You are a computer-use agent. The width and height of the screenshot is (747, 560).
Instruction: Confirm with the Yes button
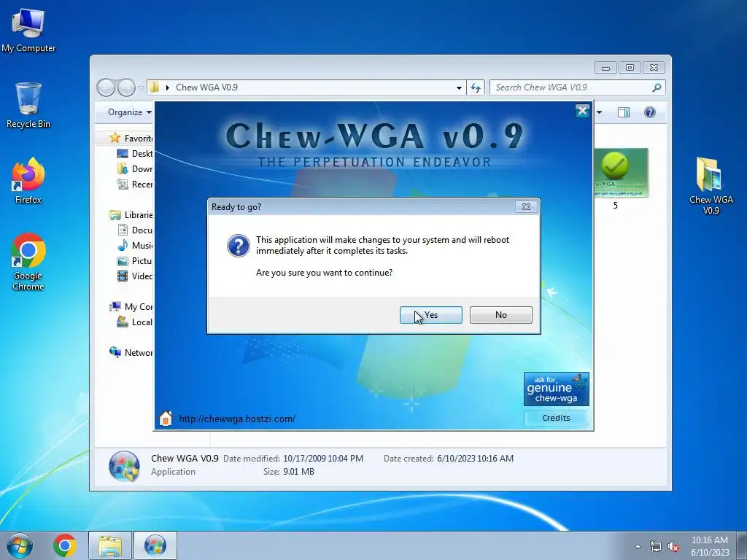(x=430, y=315)
